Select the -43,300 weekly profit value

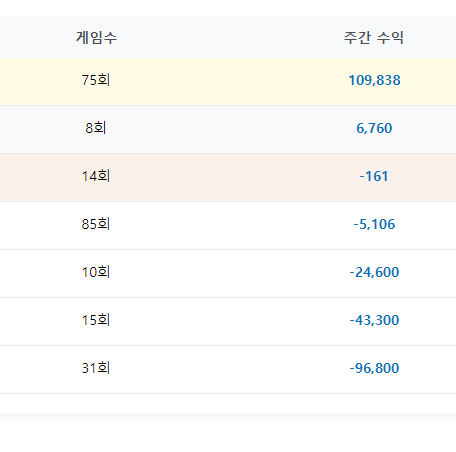(374, 320)
